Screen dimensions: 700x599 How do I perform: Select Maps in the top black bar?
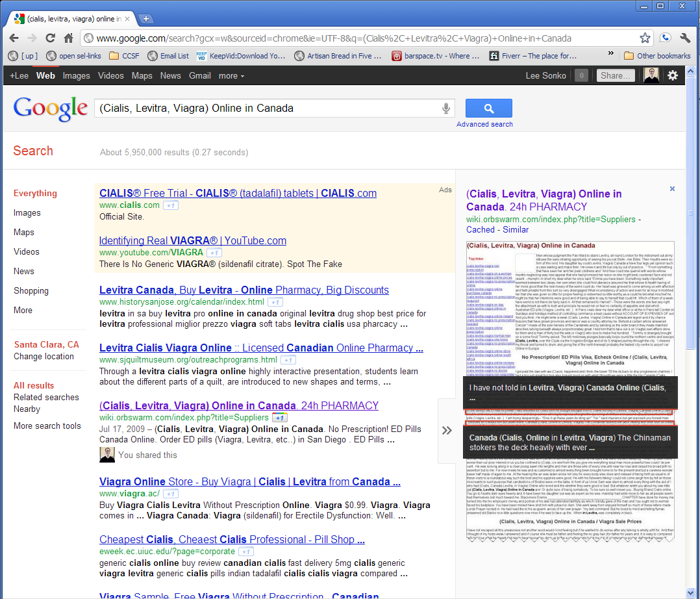(142, 76)
